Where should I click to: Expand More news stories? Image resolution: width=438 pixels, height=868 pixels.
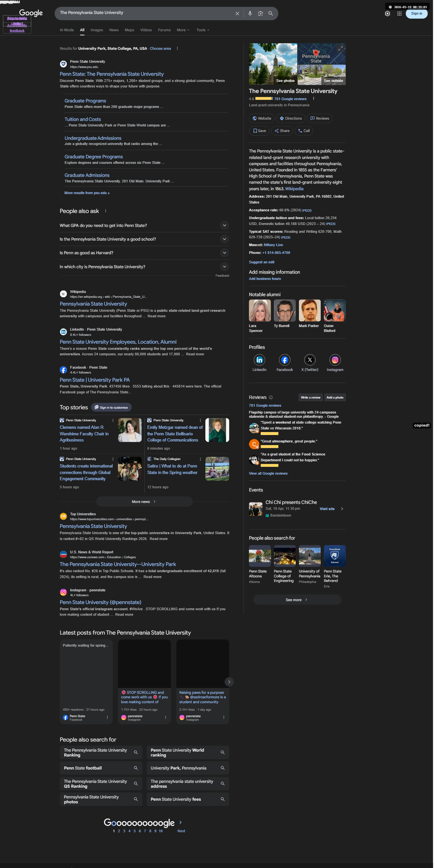[x=144, y=502]
